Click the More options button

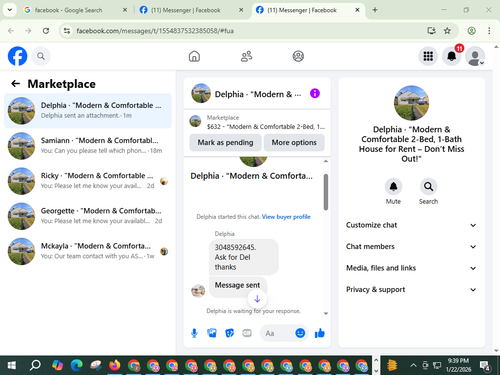[294, 143]
